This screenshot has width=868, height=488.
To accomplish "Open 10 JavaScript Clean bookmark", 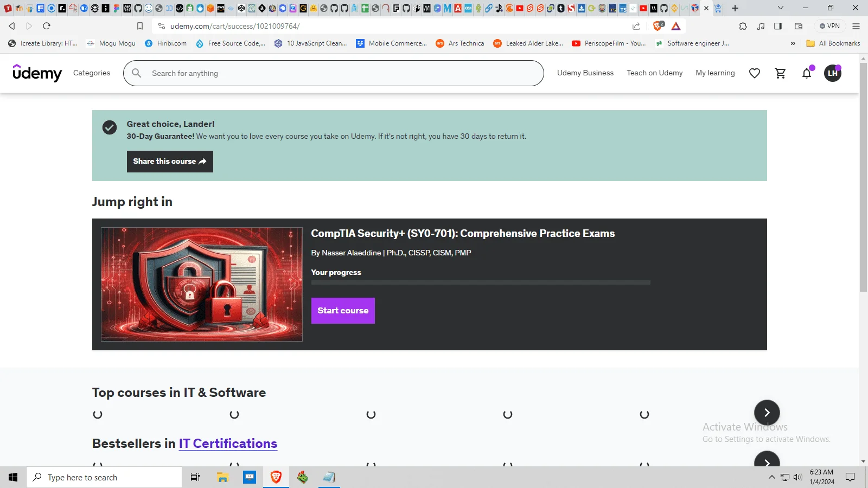I will (x=310, y=43).
